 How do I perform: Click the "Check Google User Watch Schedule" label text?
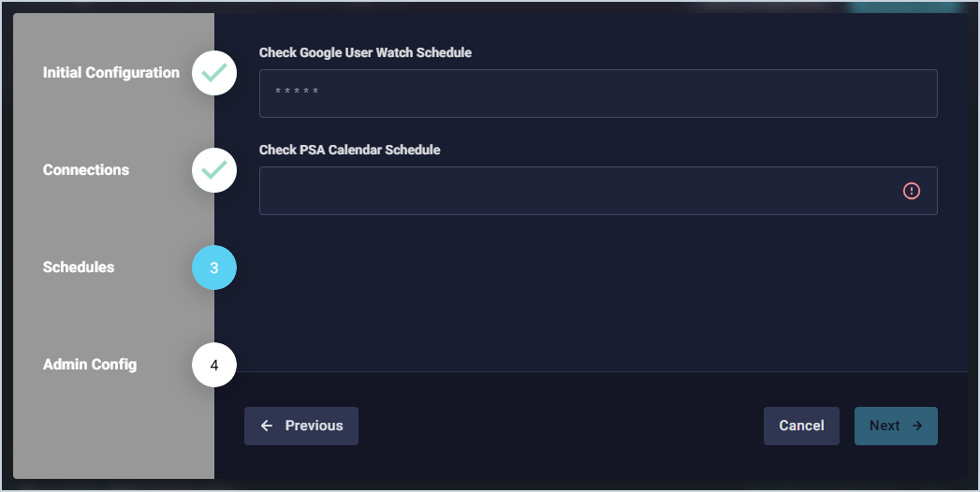tap(365, 53)
